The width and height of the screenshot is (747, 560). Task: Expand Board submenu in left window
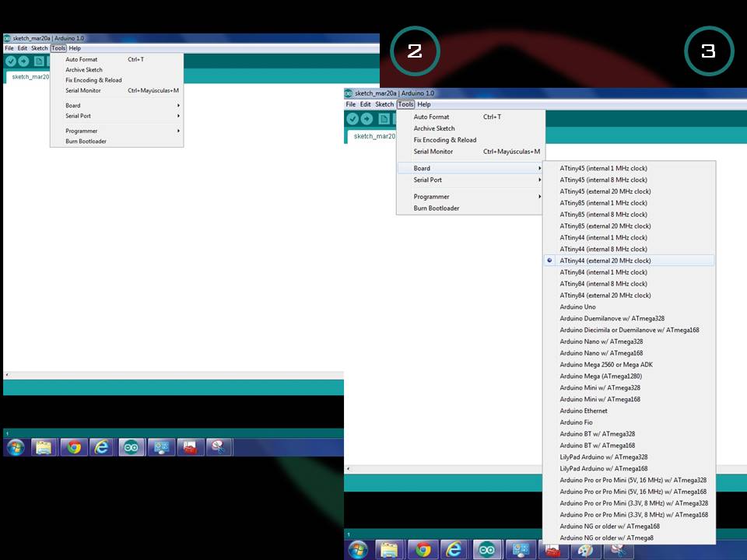pyautogui.click(x=117, y=105)
